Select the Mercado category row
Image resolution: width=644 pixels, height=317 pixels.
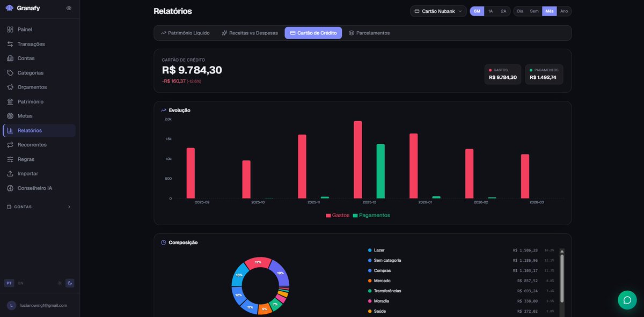[x=460, y=281]
